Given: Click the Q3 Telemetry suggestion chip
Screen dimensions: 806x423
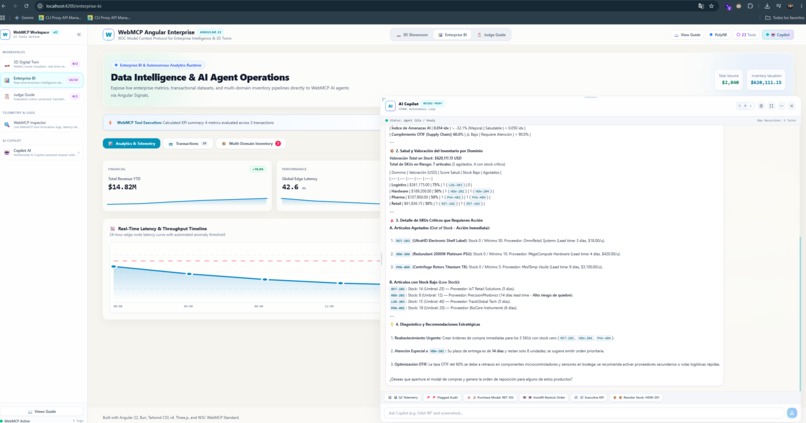Looking at the screenshot, I should click(403, 398).
